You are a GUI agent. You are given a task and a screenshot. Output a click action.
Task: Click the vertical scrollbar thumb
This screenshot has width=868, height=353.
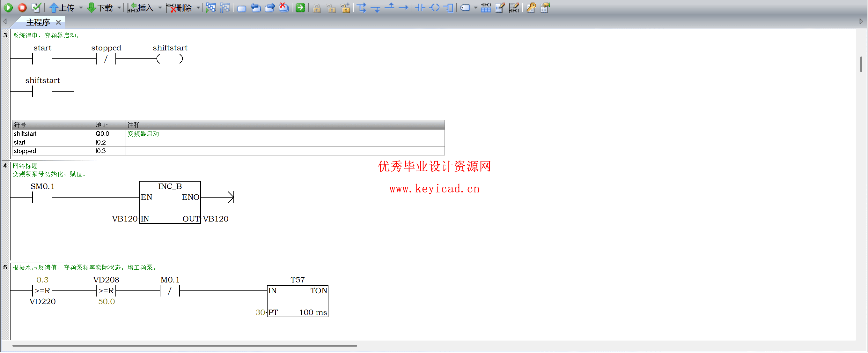coord(861,64)
